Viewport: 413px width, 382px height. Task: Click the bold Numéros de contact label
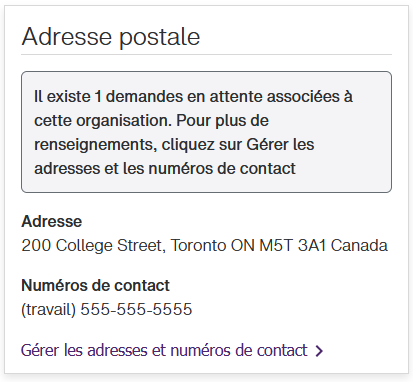coord(95,286)
